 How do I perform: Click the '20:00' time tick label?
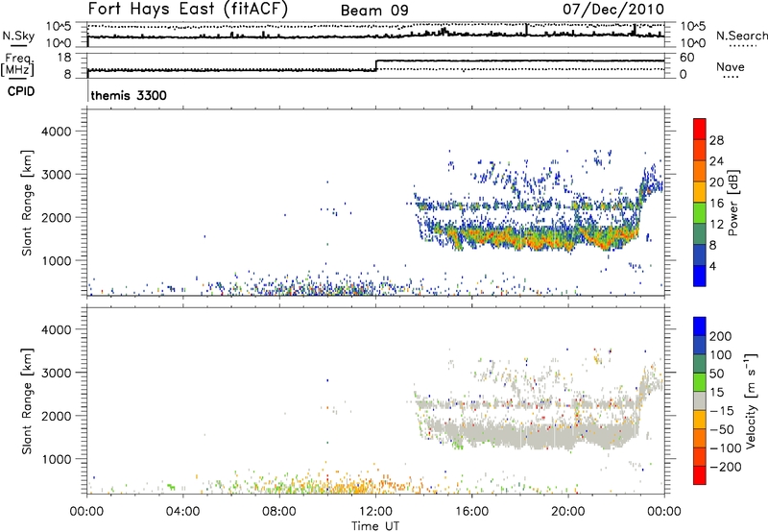[x=568, y=512]
